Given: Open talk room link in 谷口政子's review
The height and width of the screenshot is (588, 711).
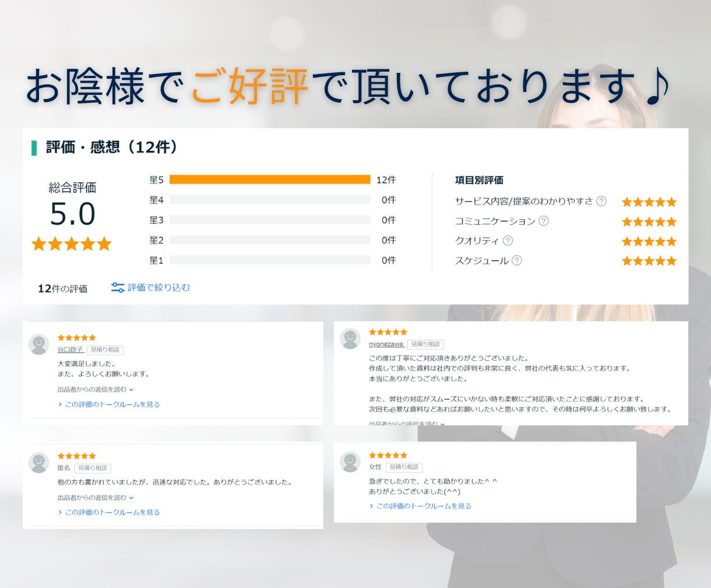Looking at the screenshot, I should click(x=108, y=404).
